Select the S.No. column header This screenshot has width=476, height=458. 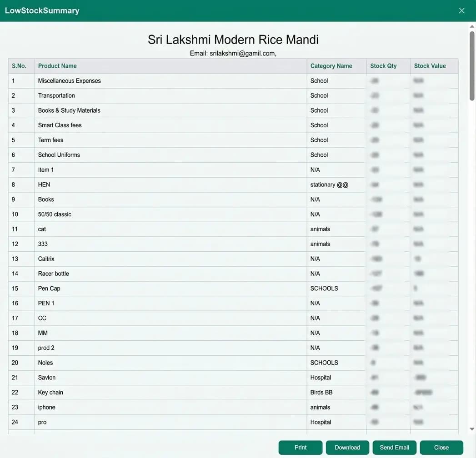pos(21,66)
